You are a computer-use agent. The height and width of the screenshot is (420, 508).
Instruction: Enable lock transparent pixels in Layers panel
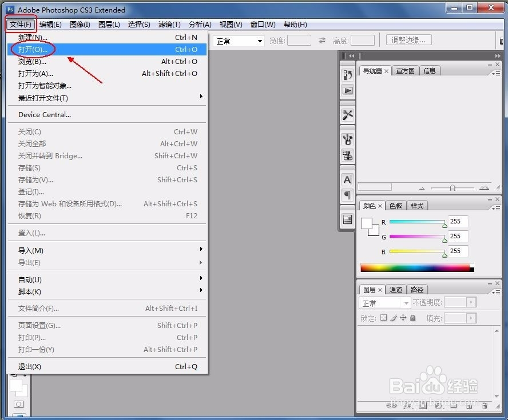coord(384,318)
